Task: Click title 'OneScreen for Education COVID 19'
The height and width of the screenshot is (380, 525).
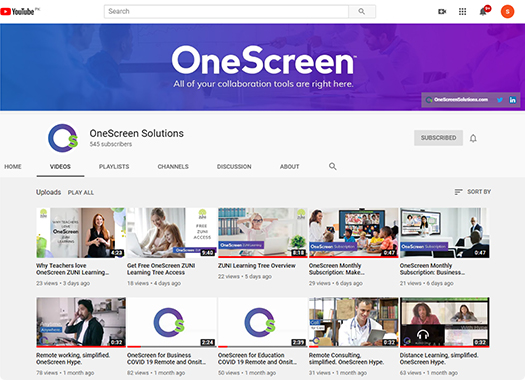Action: (x=257, y=359)
